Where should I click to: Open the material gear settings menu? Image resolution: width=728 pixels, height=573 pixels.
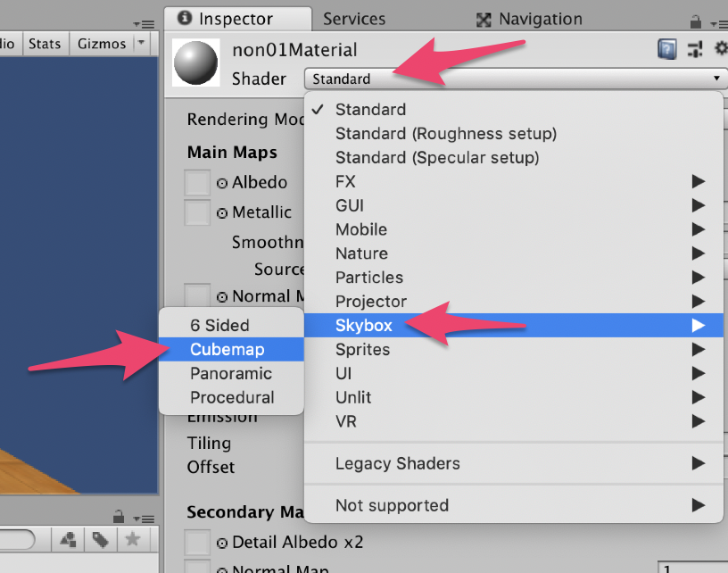(x=721, y=48)
